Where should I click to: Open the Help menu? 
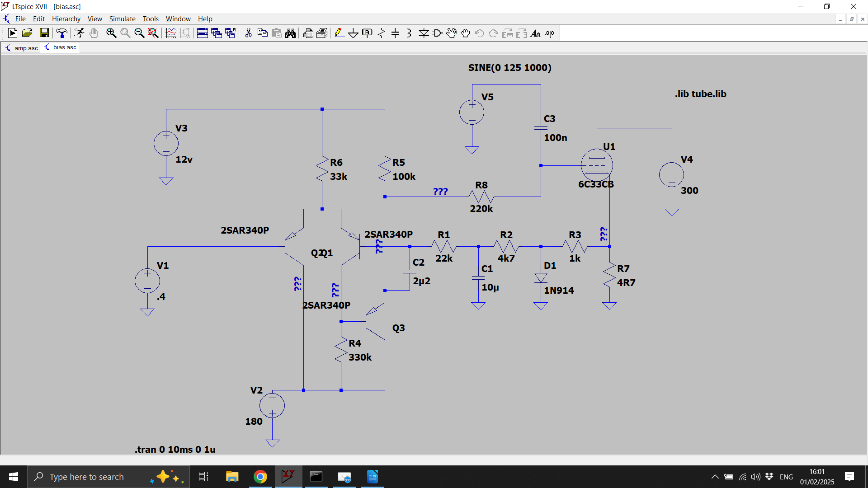tap(205, 19)
